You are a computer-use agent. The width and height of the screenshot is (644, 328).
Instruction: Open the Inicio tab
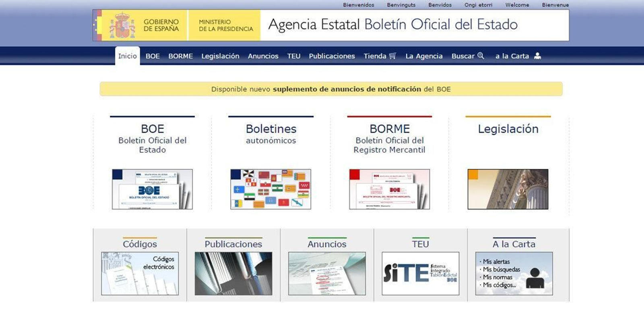coord(128,56)
